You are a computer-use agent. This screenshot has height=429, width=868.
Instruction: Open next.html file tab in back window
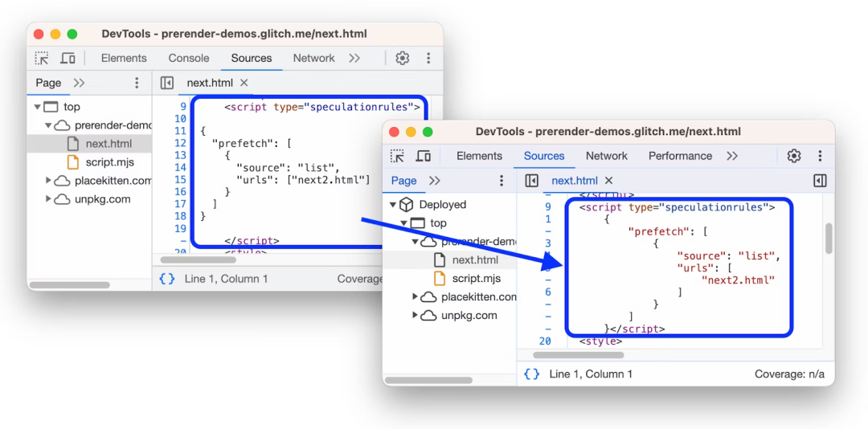click(209, 83)
